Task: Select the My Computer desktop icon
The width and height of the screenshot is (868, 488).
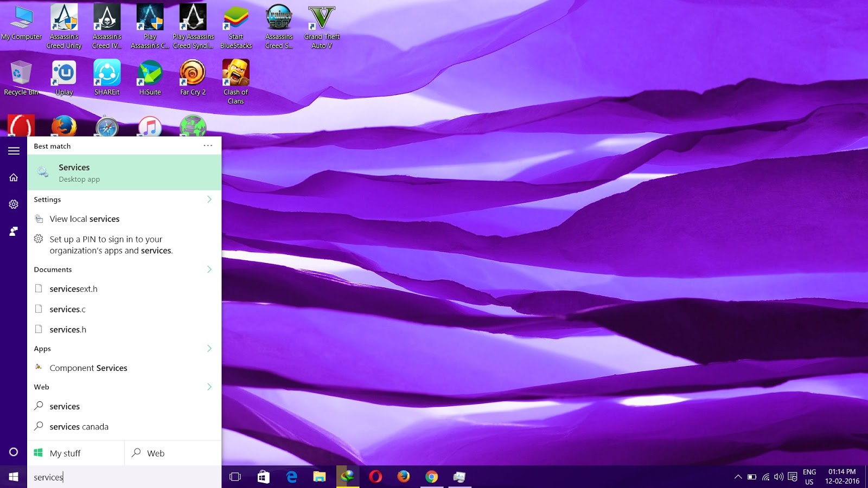Action: click(22, 23)
